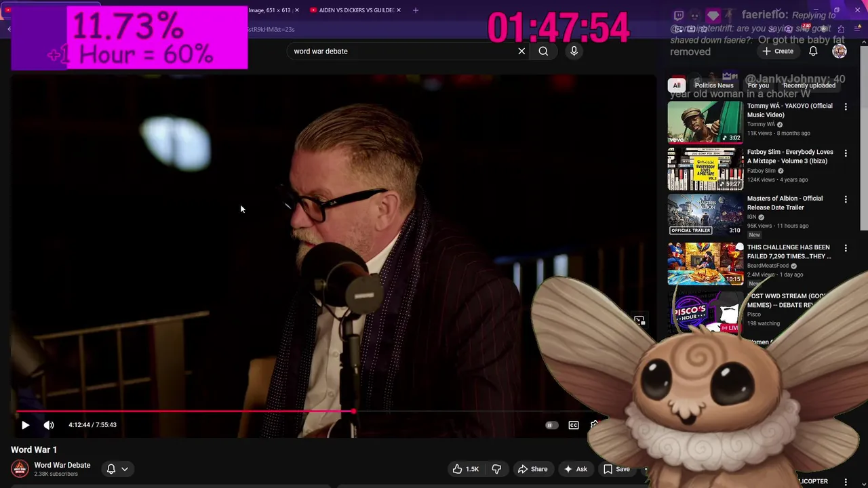Viewport: 868px width, 488px height.
Task: Open the Pisco's Hour live stream thumbnail
Action: 705,312
